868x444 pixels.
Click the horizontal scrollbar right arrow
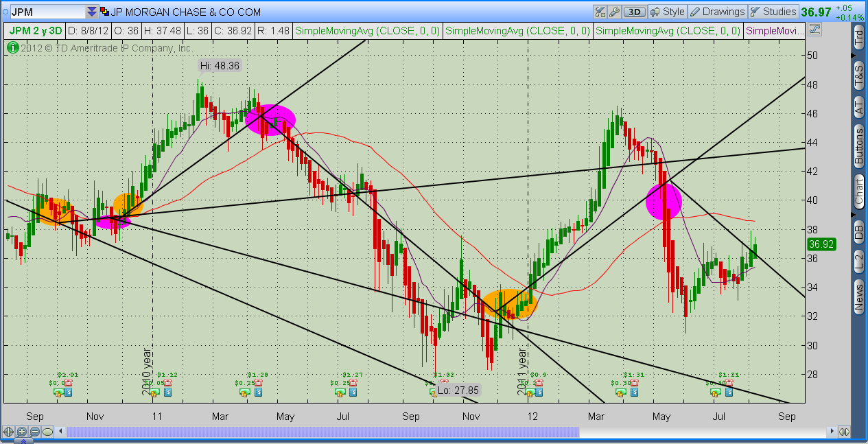click(832, 432)
